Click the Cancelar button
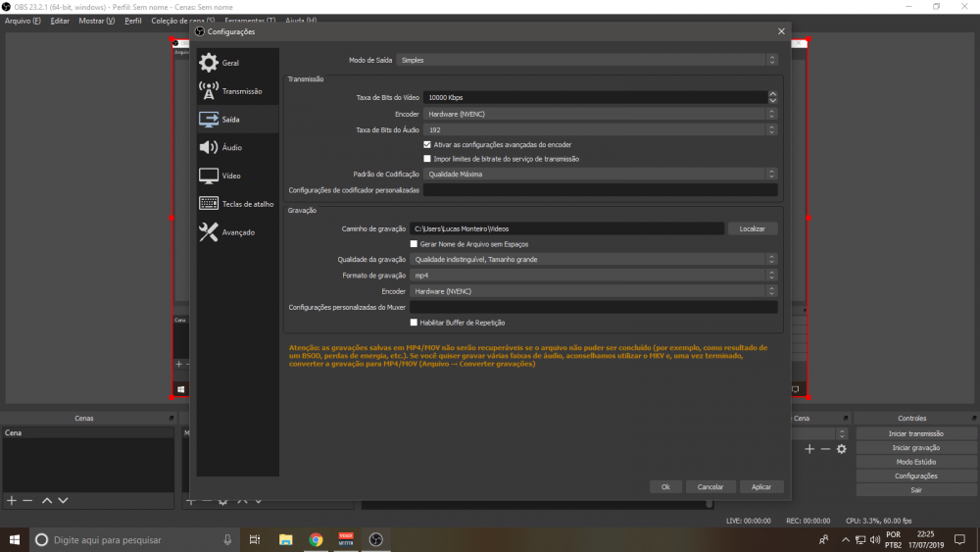This screenshot has width=980, height=552. pos(710,487)
